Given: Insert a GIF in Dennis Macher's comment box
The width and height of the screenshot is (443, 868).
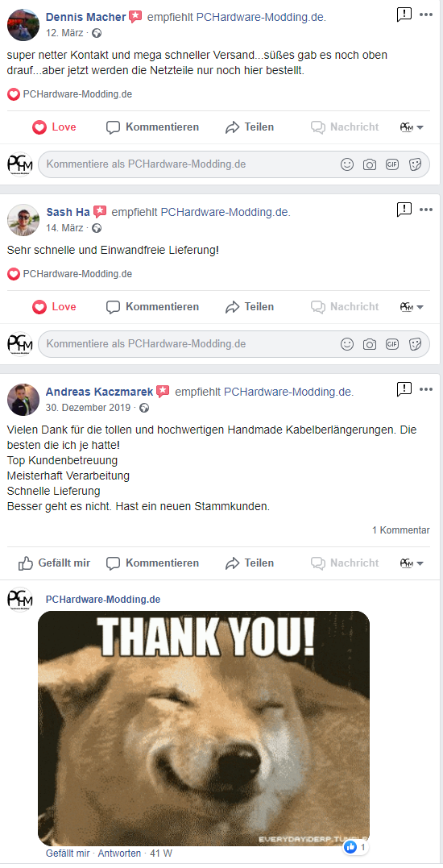Looking at the screenshot, I should coord(392,164).
